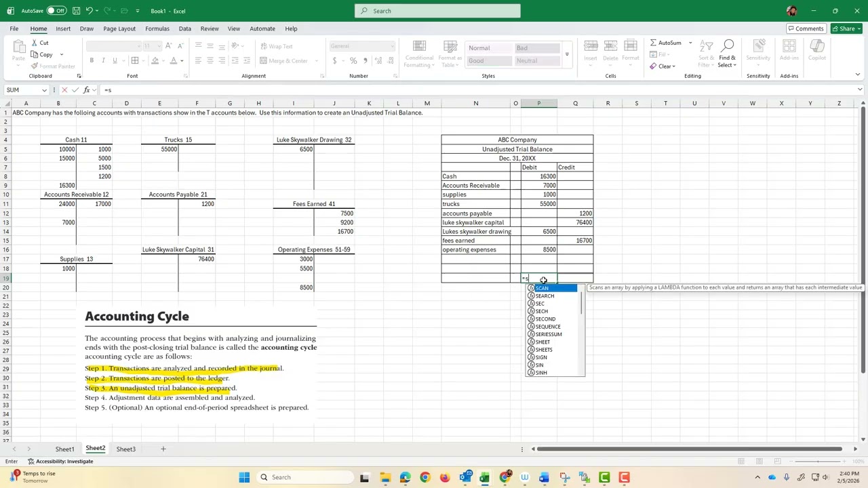Open the Comments pane button
Screen dimensions: 868x488
[806, 28]
